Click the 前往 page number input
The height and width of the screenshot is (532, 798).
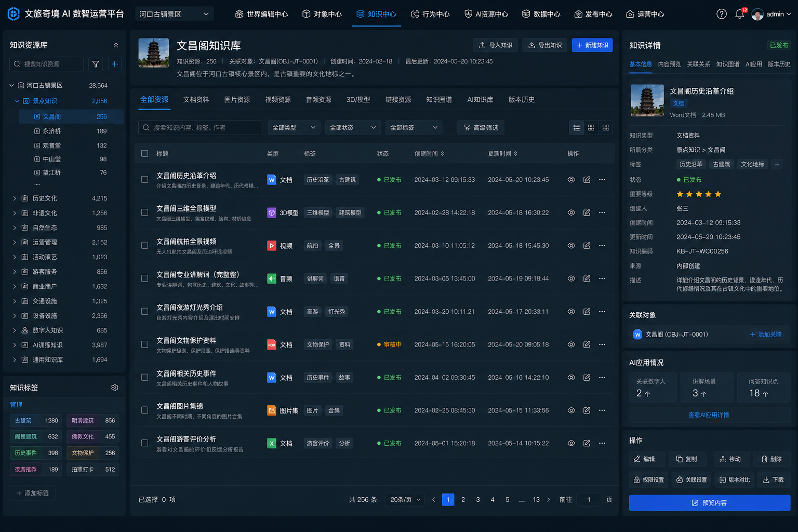(x=589, y=500)
